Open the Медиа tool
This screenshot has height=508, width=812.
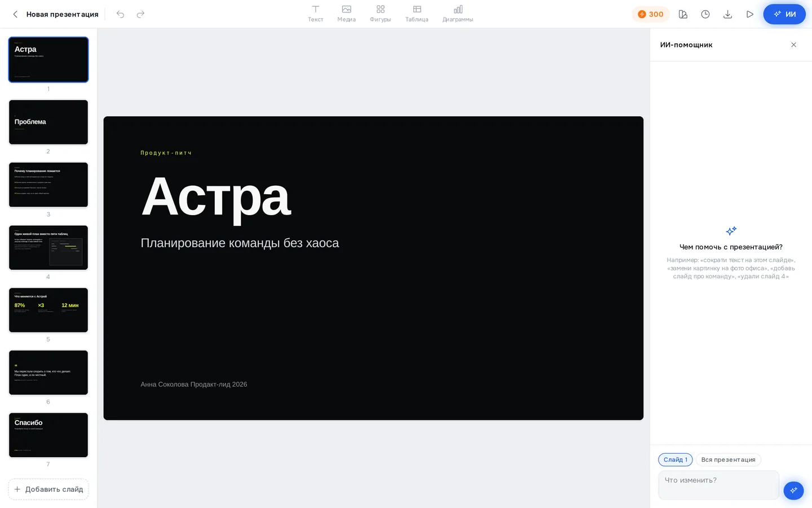click(346, 14)
